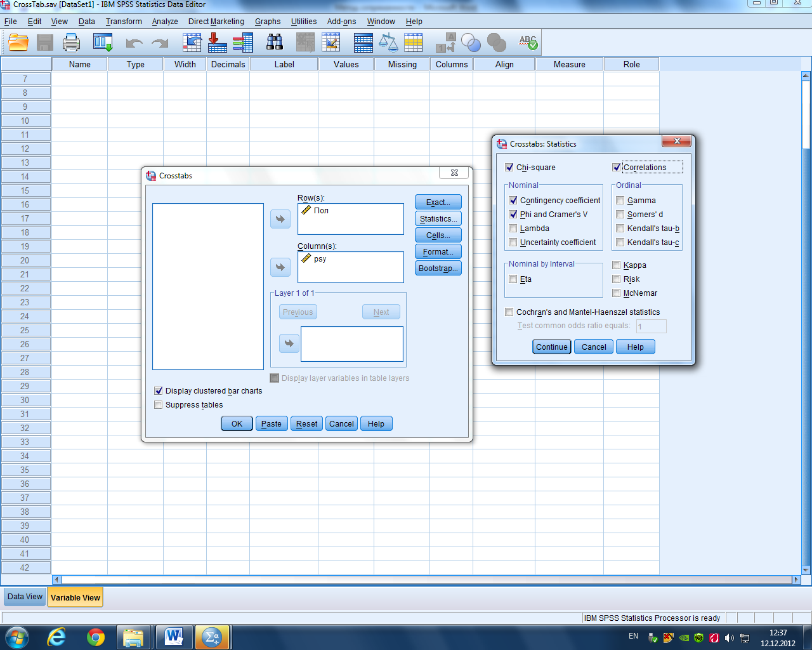The width and height of the screenshot is (812, 650).
Task: Click Continue in Crosstabs: Statistics
Action: pyautogui.click(x=552, y=347)
